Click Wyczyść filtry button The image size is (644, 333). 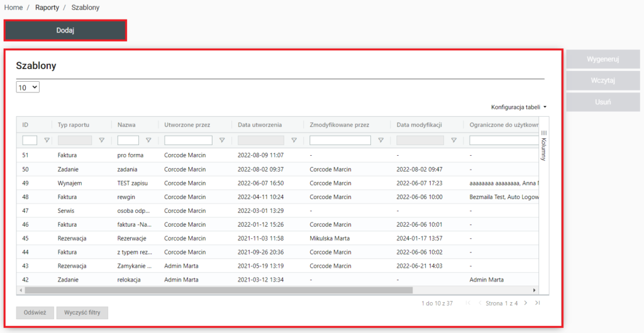(x=82, y=313)
